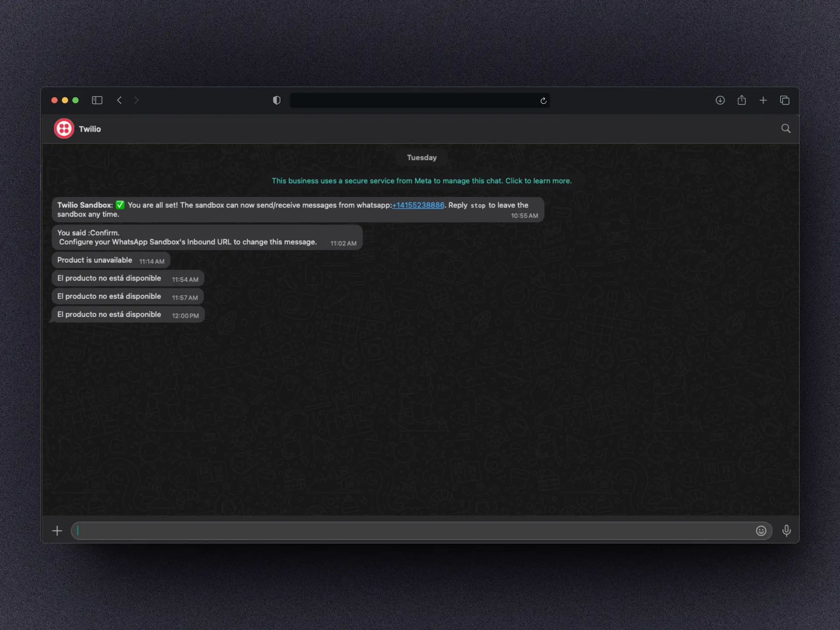Open the emoji picker
This screenshot has height=630, width=840.
coord(761,531)
